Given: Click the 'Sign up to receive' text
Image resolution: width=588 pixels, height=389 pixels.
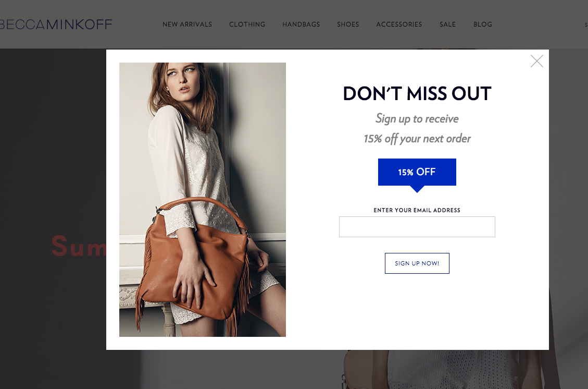Looking at the screenshot, I should [x=417, y=119].
